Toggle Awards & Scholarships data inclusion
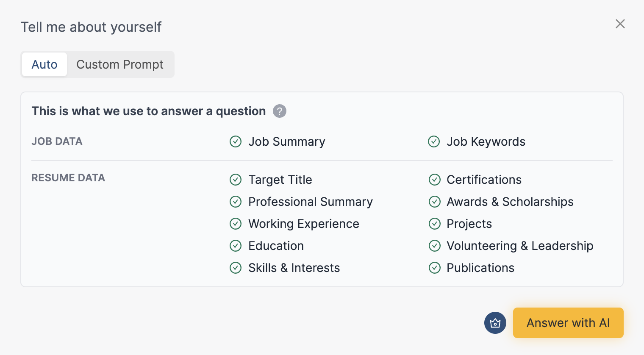Screen dimensions: 644x355 (435, 202)
